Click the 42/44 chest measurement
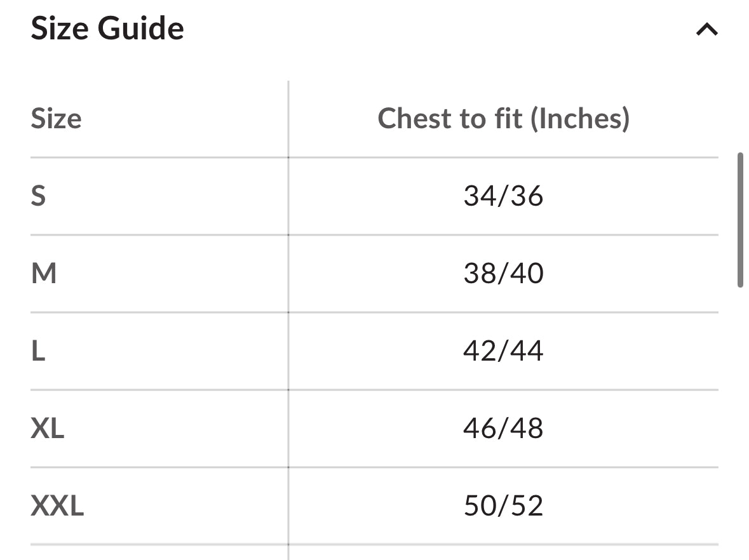749x560 pixels. (x=504, y=351)
